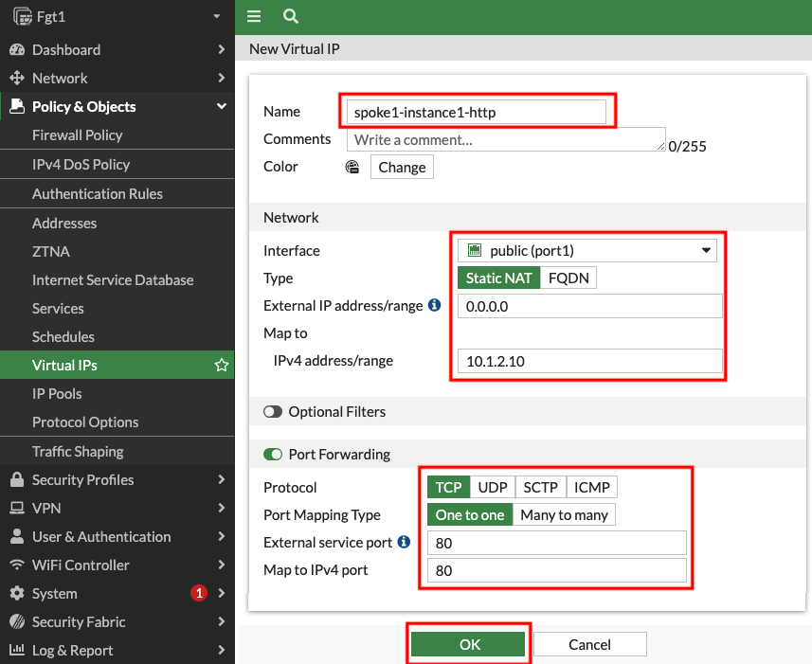Enable the Optional Filters toggle
The image size is (812, 664).
272,411
